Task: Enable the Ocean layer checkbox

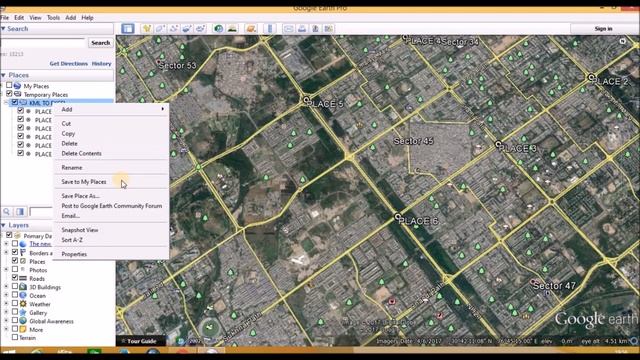Action: [x=15, y=295]
